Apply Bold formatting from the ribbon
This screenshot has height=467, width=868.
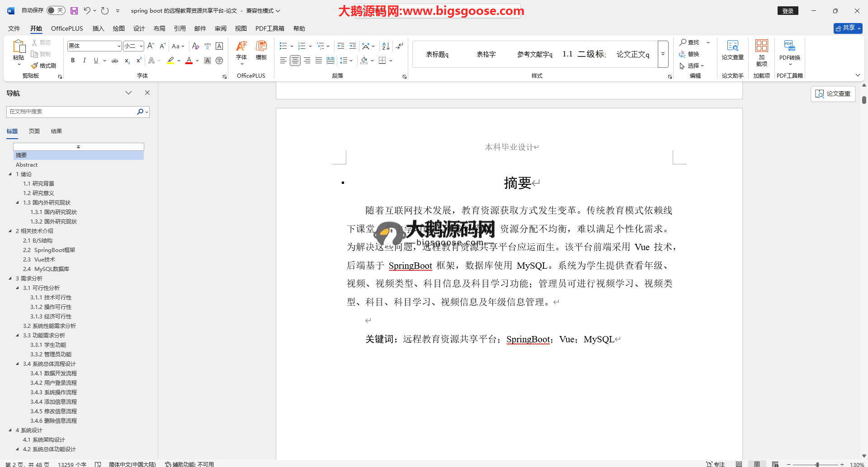pos(73,61)
